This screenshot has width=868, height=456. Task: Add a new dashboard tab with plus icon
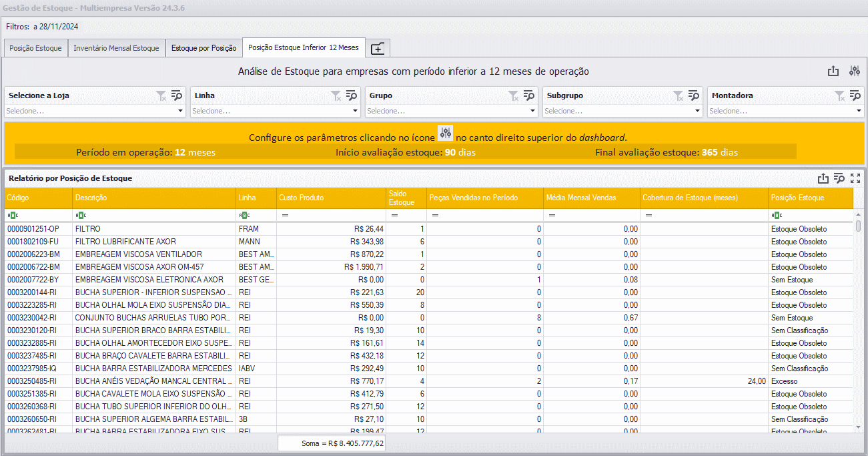378,48
